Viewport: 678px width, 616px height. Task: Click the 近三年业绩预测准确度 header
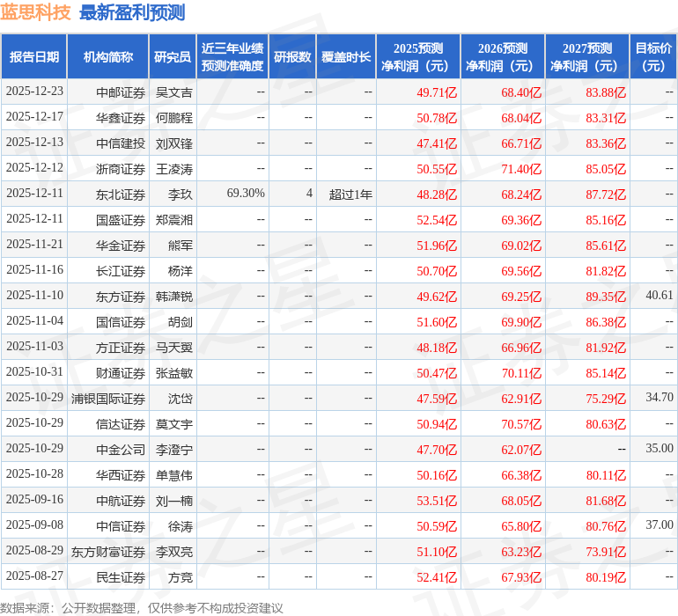(x=232, y=57)
